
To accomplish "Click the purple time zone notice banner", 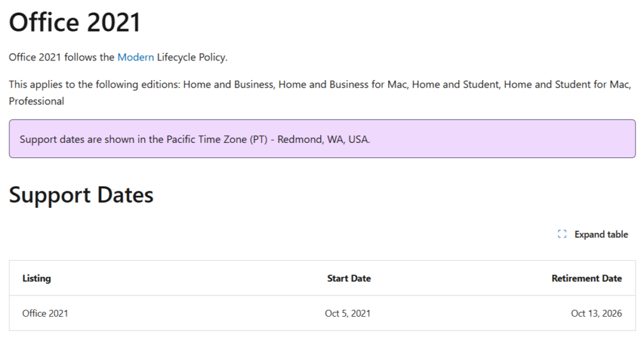I will pos(322,139).
